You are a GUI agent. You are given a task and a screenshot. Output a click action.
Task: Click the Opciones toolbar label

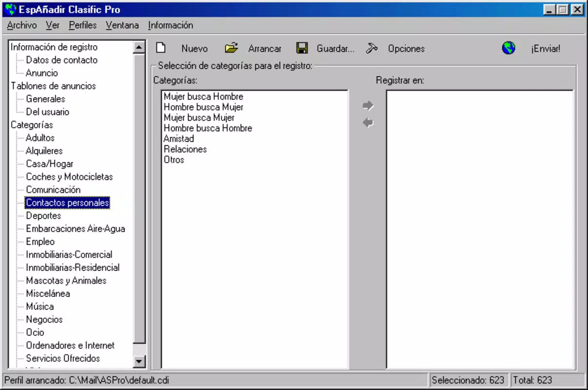tap(406, 49)
